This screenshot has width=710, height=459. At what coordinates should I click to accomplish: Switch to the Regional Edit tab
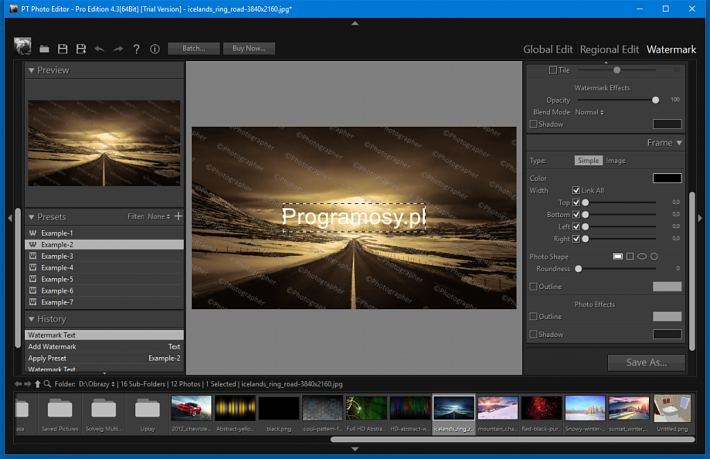pyautogui.click(x=609, y=49)
